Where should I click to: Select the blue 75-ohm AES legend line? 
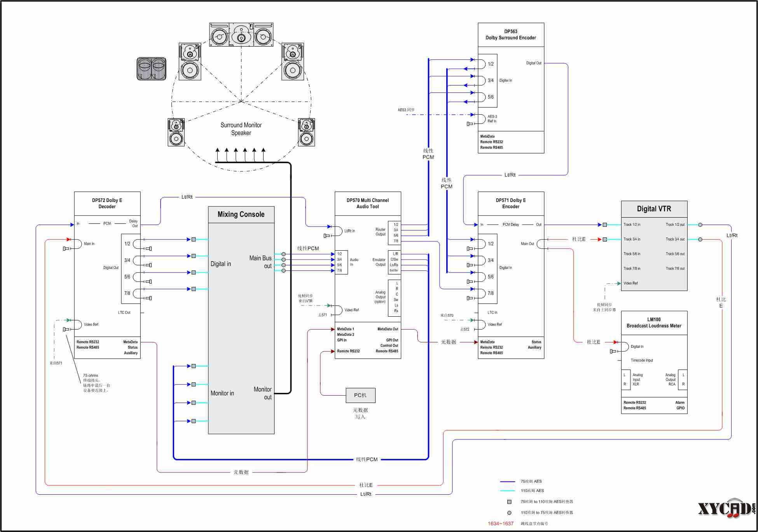[508, 481]
